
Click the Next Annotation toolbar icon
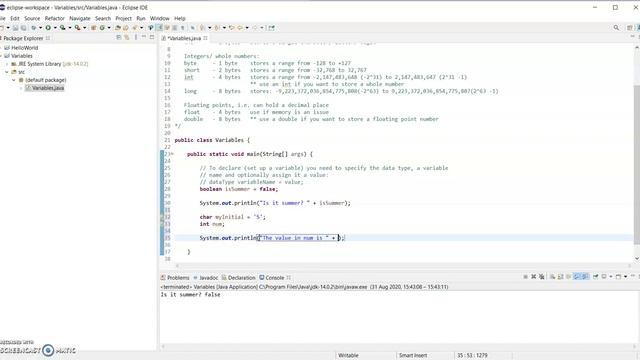click(202, 28)
